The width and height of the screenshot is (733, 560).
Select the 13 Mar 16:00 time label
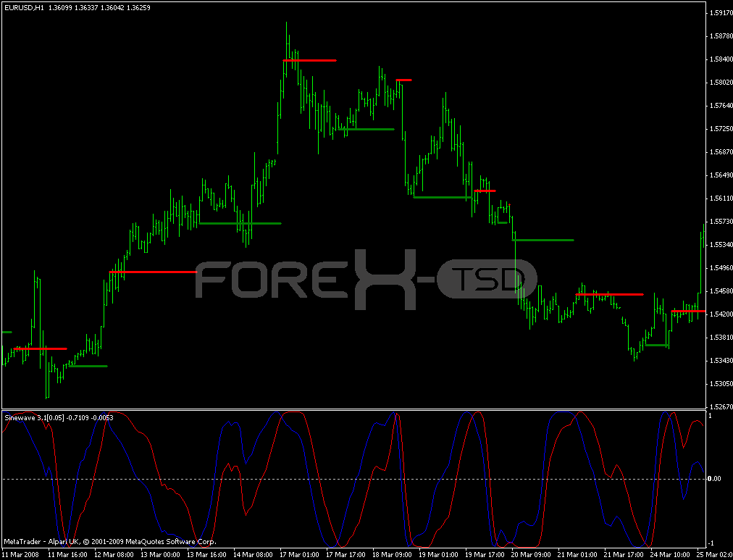pyautogui.click(x=206, y=555)
